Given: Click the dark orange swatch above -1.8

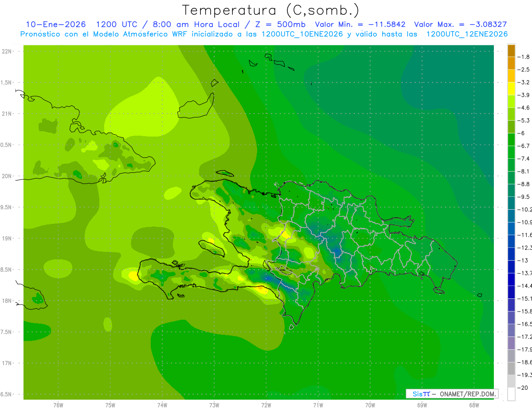Looking at the screenshot, I should coord(511,51).
